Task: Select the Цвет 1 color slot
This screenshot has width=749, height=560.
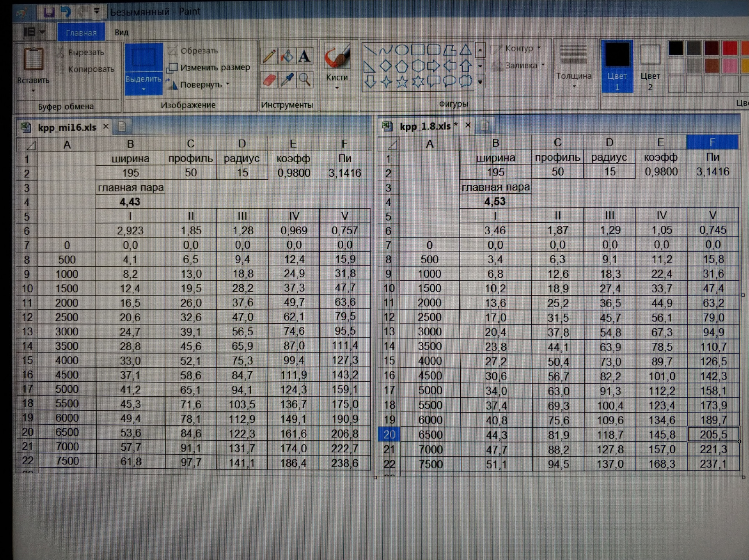Action: [x=617, y=66]
